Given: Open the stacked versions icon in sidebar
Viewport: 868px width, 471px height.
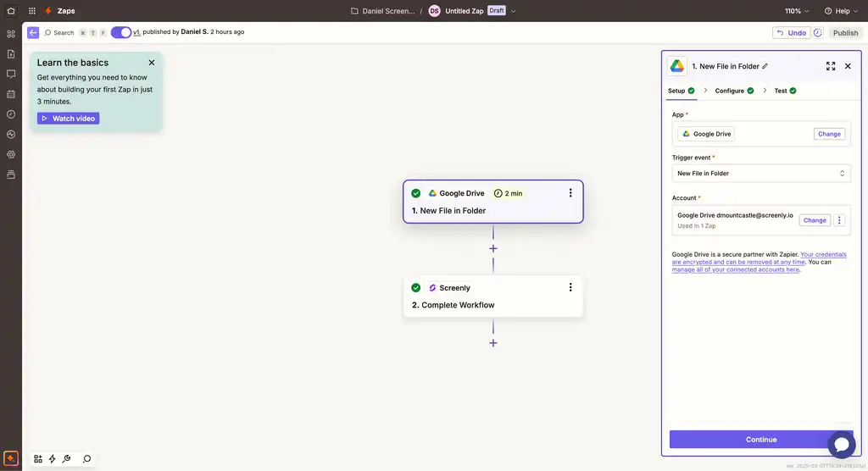Looking at the screenshot, I should 11,175.
